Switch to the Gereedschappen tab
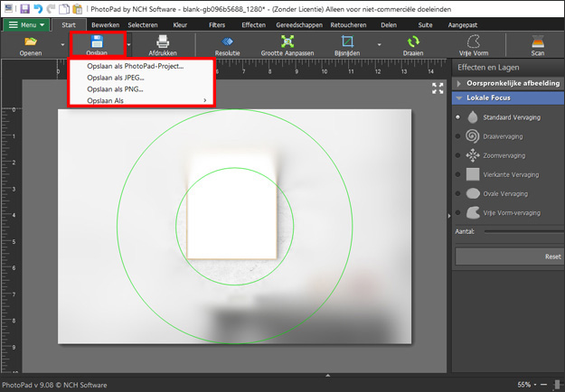565x392 pixels. [x=299, y=24]
